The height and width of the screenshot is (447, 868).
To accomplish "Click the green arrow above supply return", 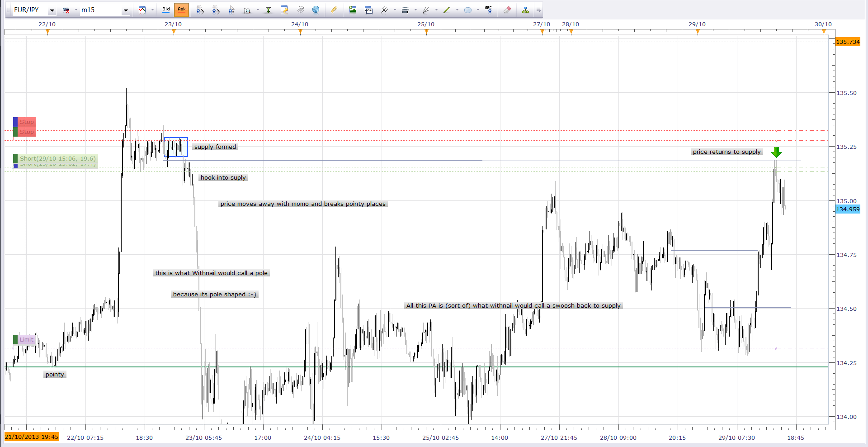I will pos(776,152).
